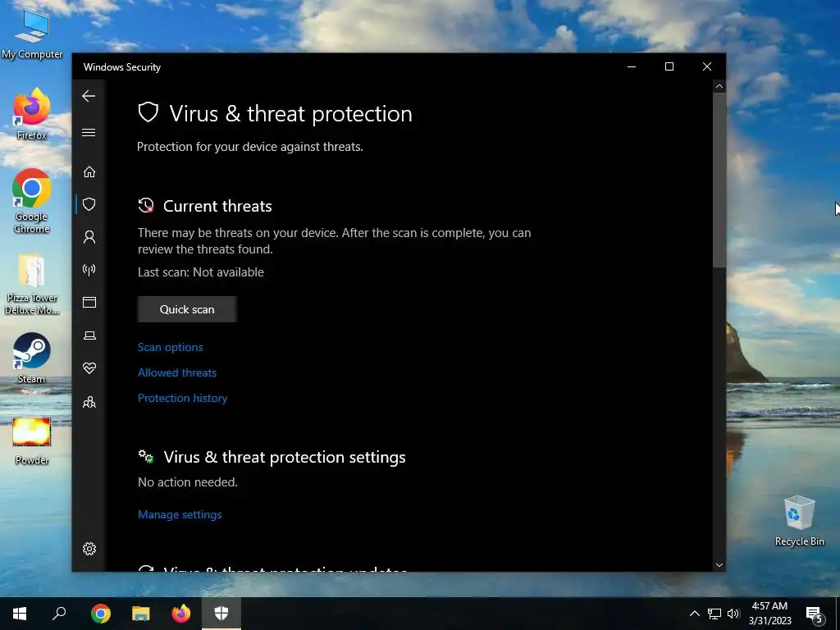The width and height of the screenshot is (840, 630).
Task: Select the Steam desktop shortcut
Action: point(32,358)
